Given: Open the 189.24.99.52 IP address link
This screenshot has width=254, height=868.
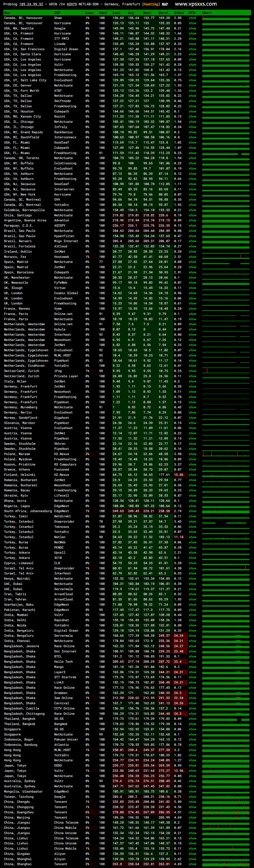Looking at the screenshot, I should tap(31, 4).
